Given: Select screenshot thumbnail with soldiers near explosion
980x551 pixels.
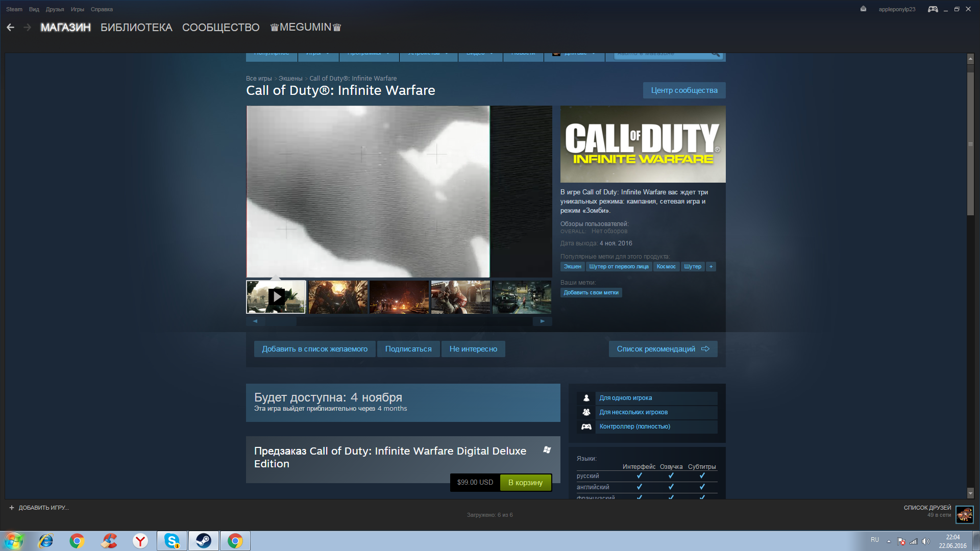Looking at the screenshot, I should coord(338,297).
